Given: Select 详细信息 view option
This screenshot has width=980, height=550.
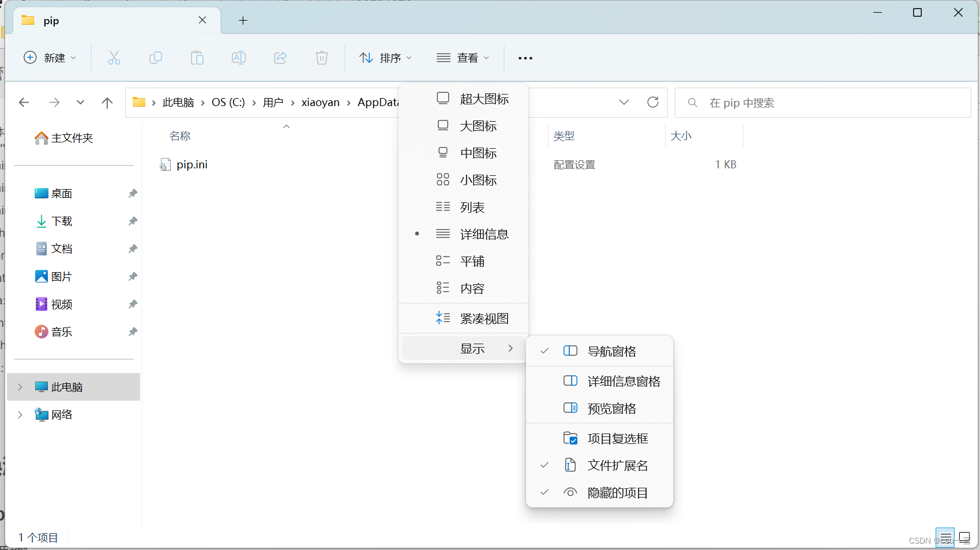Looking at the screenshot, I should point(464,234).
